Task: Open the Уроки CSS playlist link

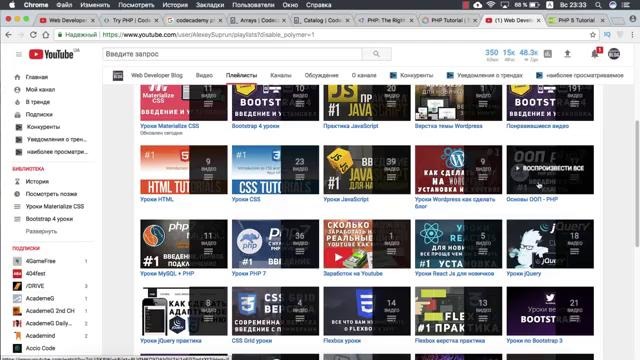Action: [246, 200]
